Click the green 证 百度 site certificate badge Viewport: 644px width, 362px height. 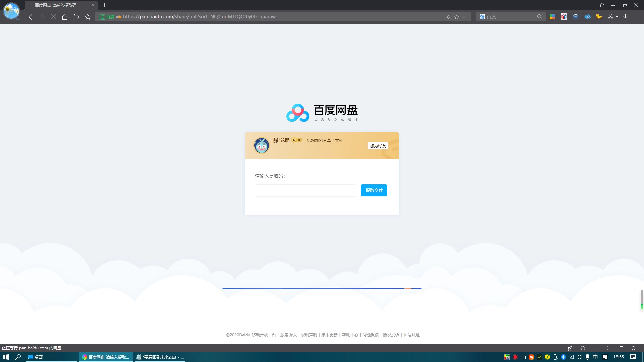click(x=107, y=17)
